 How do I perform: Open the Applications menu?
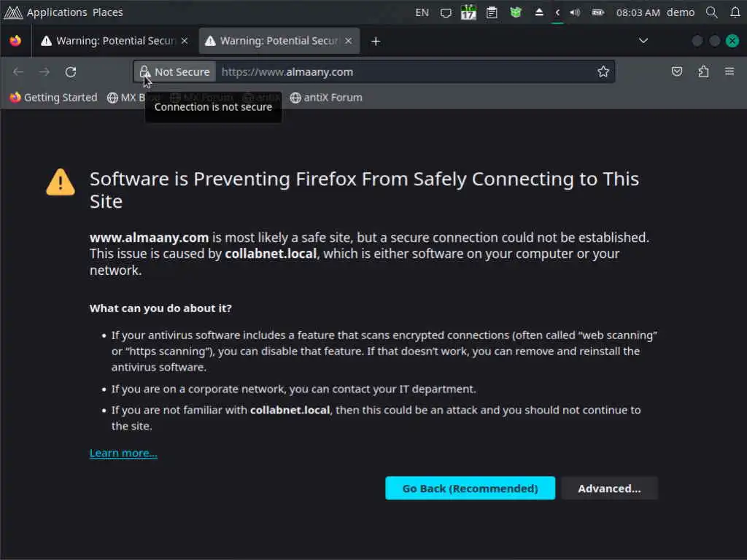57,12
